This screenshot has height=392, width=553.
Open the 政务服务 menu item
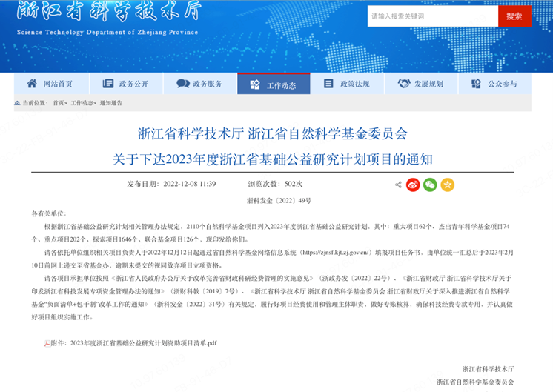tap(200, 84)
